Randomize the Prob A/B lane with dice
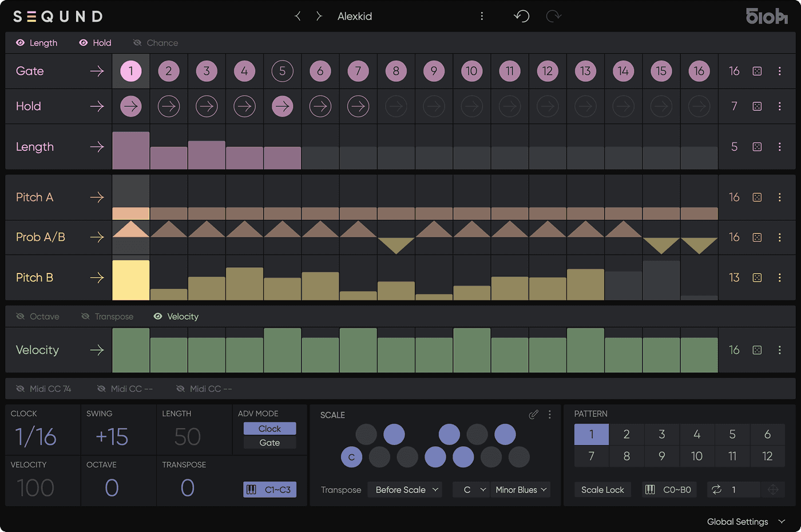The image size is (801, 532). pos(757,237)
